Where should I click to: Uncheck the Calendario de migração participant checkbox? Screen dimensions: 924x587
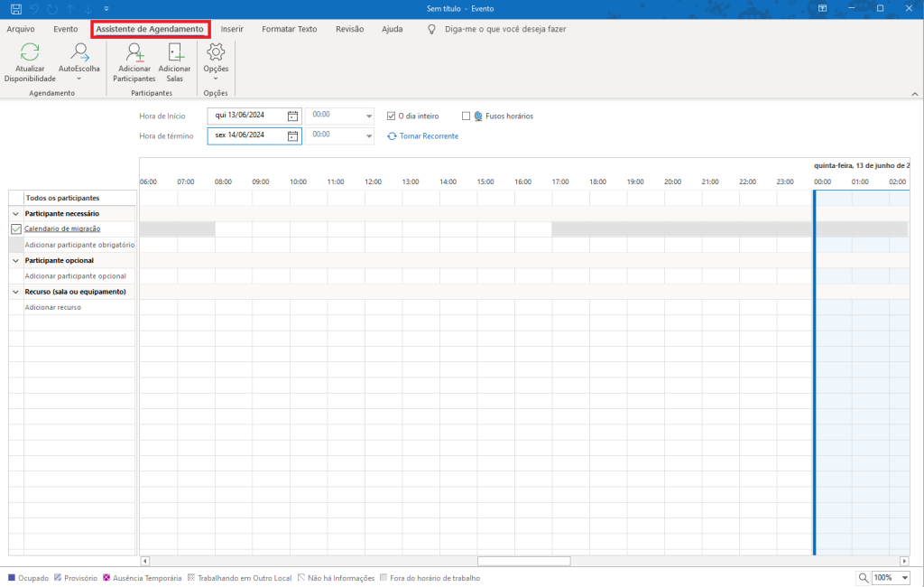tap(16, 229)
